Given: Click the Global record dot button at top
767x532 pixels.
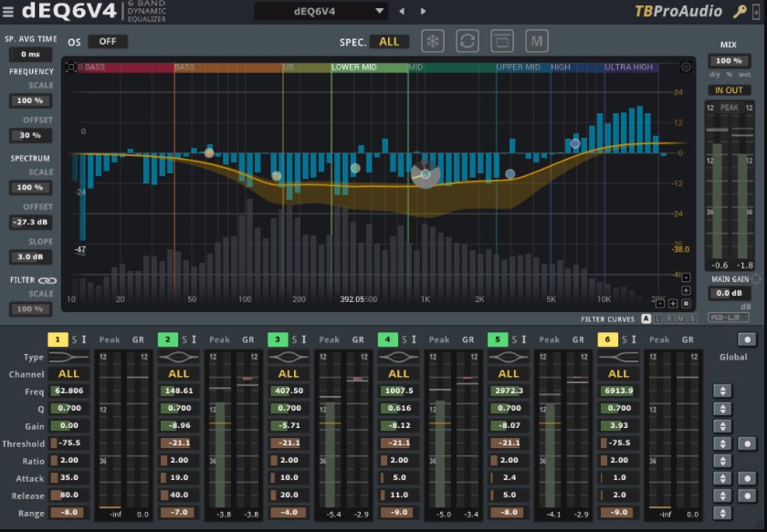Looking at the screenshot, I should [x=747, y=339].
